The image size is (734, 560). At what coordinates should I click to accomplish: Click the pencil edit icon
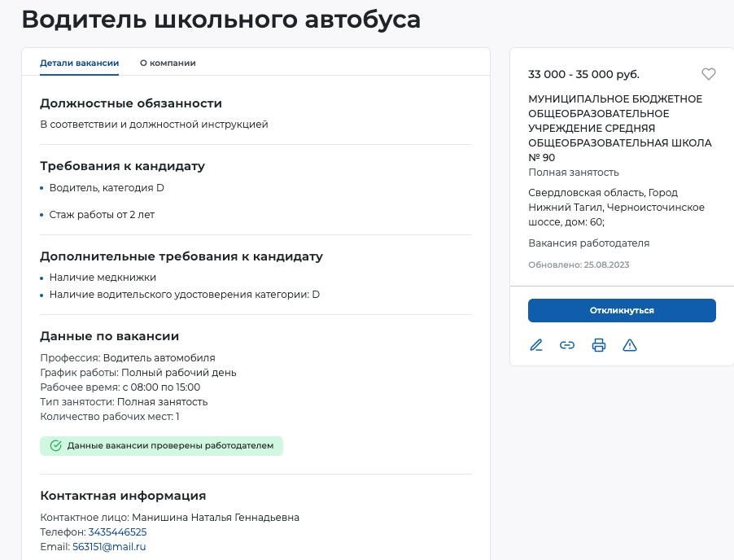click(x=536, y=345)
